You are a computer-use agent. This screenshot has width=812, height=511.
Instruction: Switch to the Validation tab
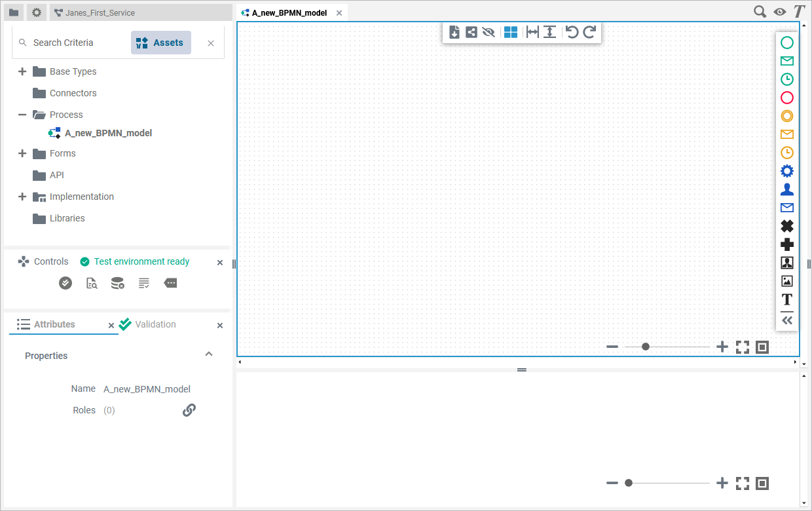click(155, 324)
